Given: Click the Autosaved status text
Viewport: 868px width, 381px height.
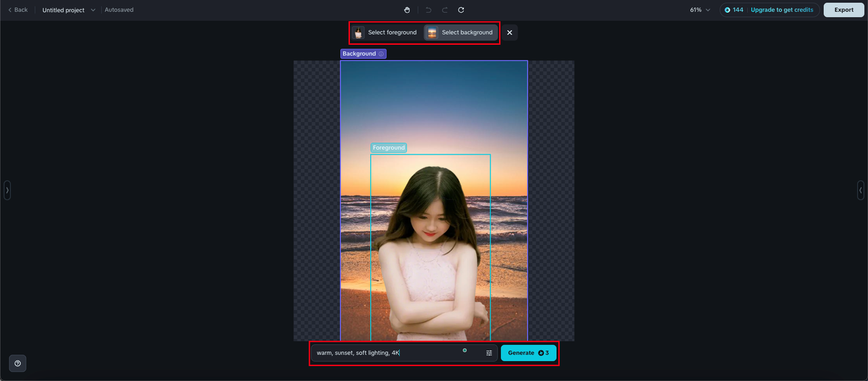Looking at the screenshot, I should [x=119, y=10].
